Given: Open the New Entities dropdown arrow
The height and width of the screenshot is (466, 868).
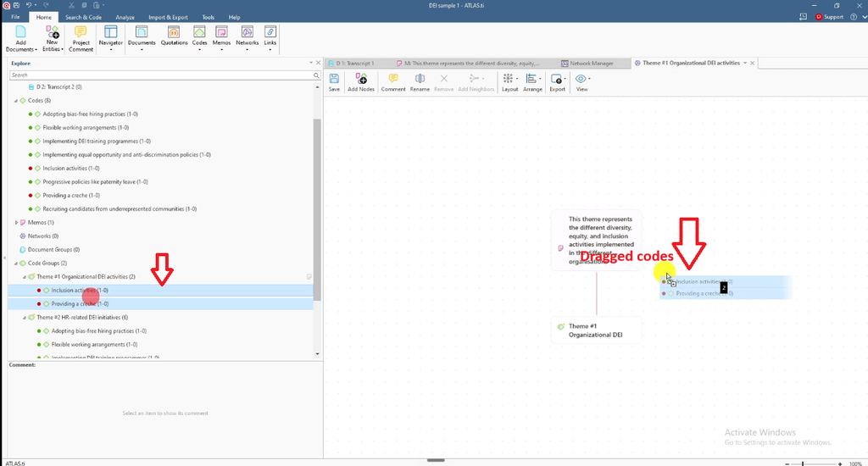Looking at the screenshot, I should 62,50.
